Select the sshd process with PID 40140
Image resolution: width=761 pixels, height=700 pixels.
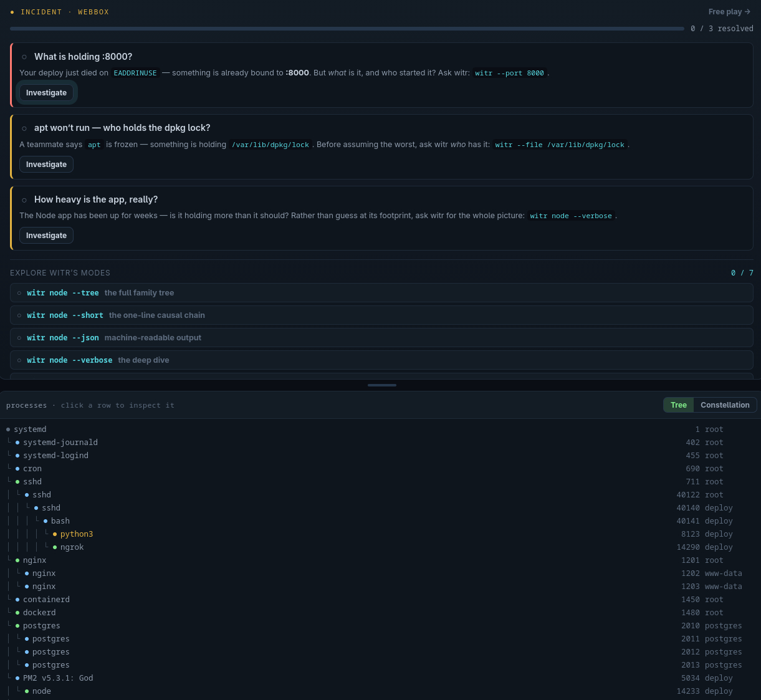[380, 508]
